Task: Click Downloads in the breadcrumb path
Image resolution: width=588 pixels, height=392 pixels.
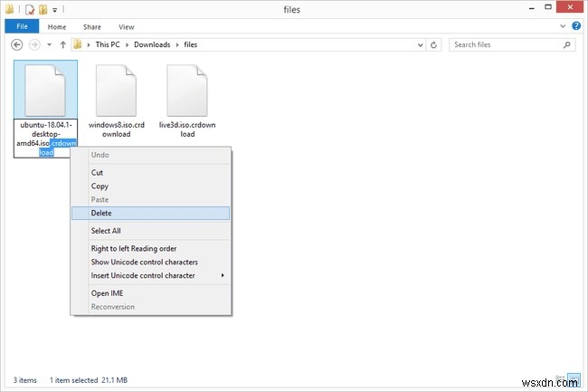Action: [152, 44]
